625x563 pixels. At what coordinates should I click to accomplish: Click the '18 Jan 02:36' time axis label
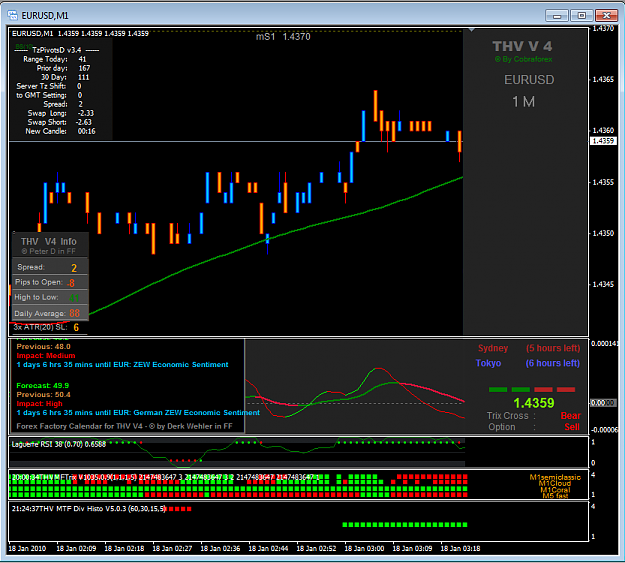[x=220, y=549]
